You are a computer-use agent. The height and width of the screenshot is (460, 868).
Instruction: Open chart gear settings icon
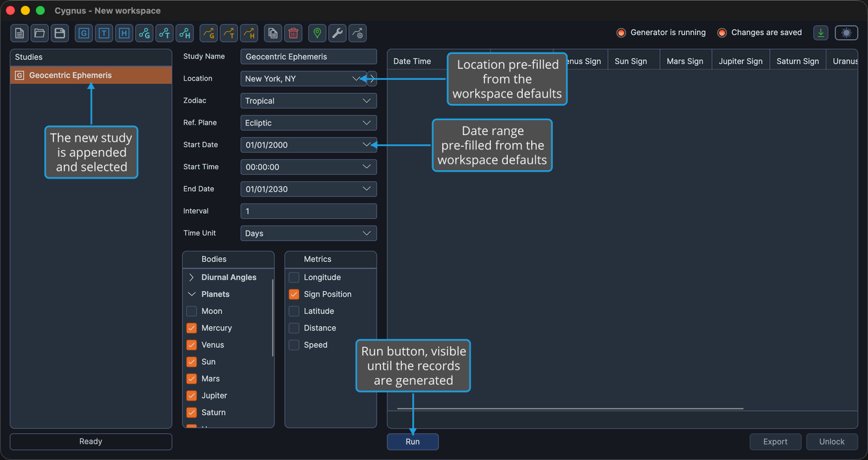[358, 33]
